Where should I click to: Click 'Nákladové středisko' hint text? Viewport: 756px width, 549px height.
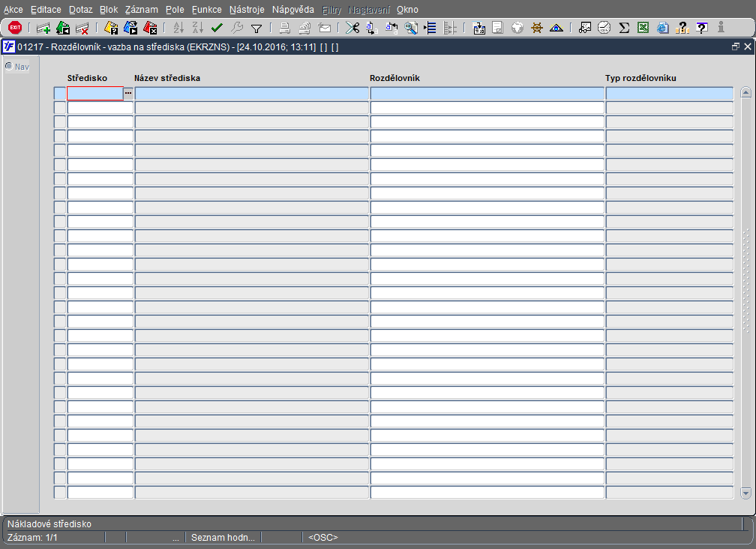pyautogui.click(x=49, y=524)
